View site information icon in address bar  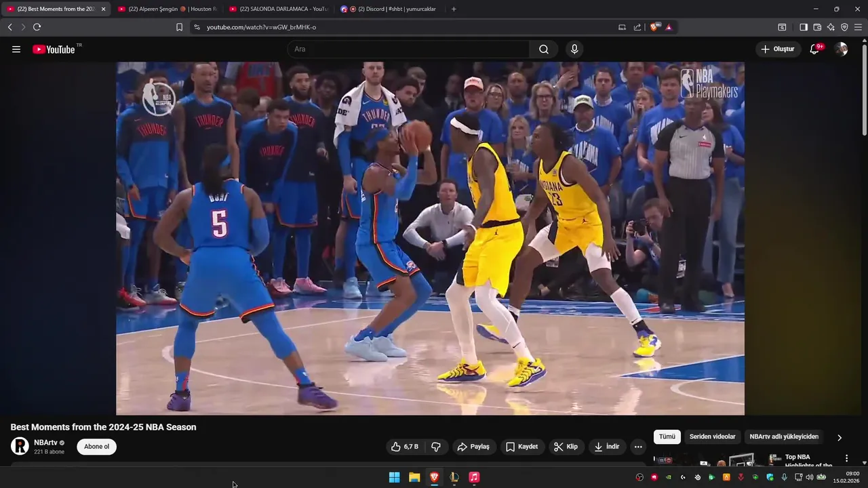tap(197, 27)
